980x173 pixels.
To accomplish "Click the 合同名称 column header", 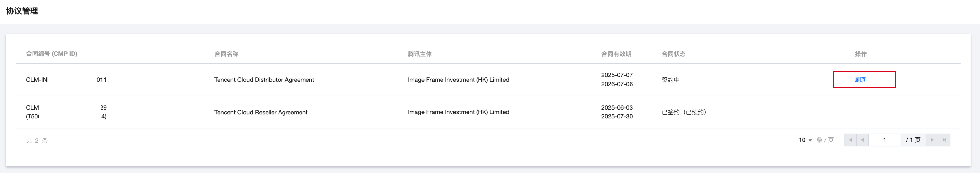I will (x=226, y=54).
